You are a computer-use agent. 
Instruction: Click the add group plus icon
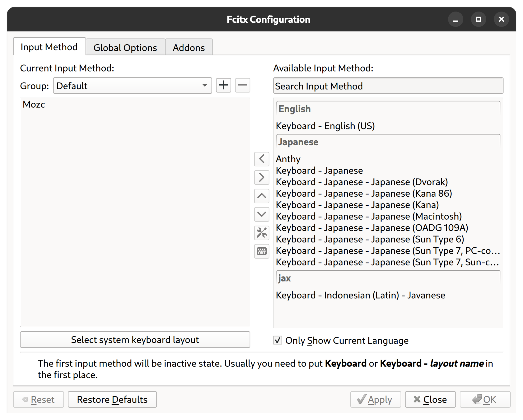click(223, 85)
